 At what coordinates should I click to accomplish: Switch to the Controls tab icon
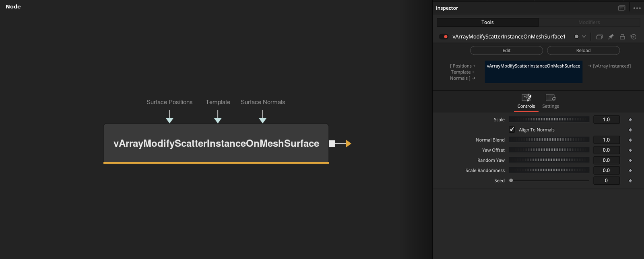point(526,98)
